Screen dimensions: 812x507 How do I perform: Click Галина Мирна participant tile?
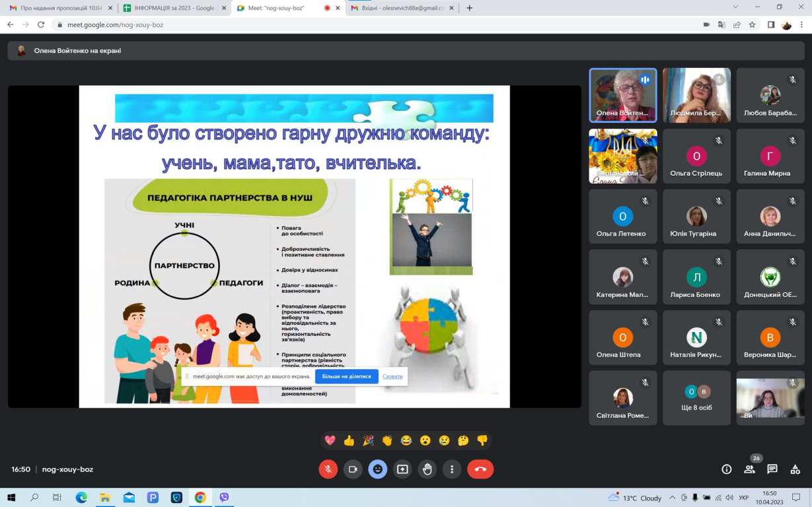770,156
